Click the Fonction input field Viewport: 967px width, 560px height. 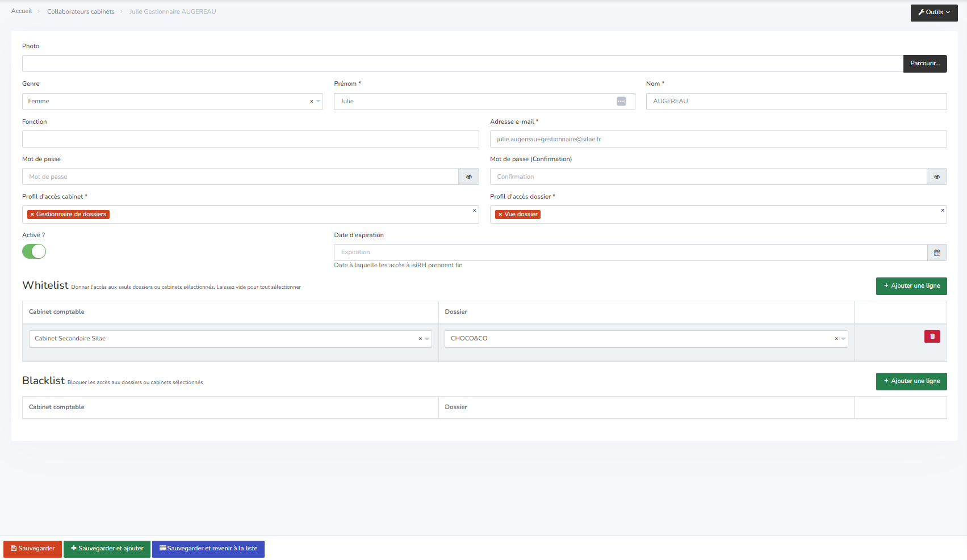click(x=250, y=139)
